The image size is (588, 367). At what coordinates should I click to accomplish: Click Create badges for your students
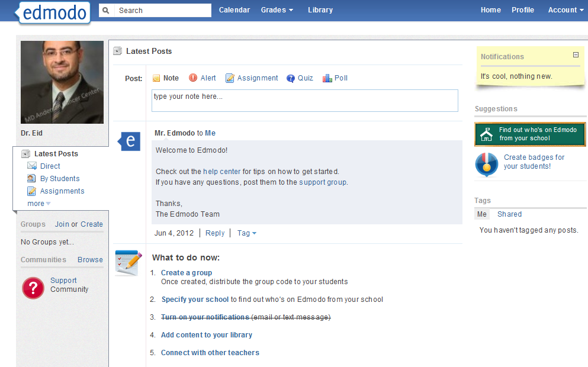(534, 162)
